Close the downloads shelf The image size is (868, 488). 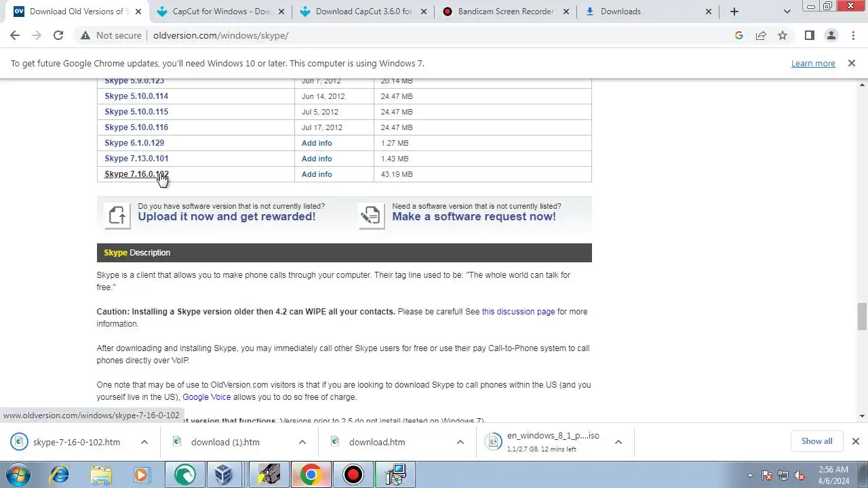click(x=856, y=441)
